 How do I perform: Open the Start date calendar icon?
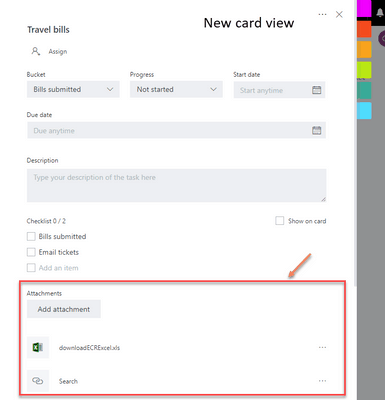pos(316,90)
